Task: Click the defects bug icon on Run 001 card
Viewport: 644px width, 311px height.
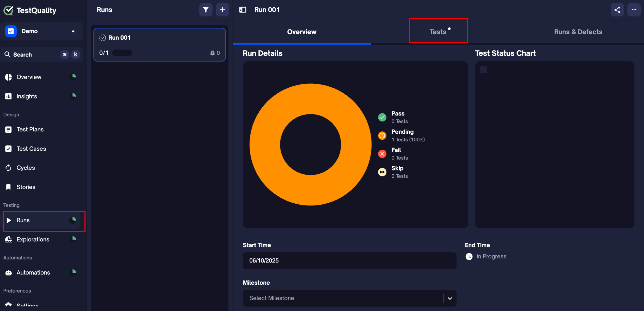Action: pyautogui.click(x=212, y=53)
